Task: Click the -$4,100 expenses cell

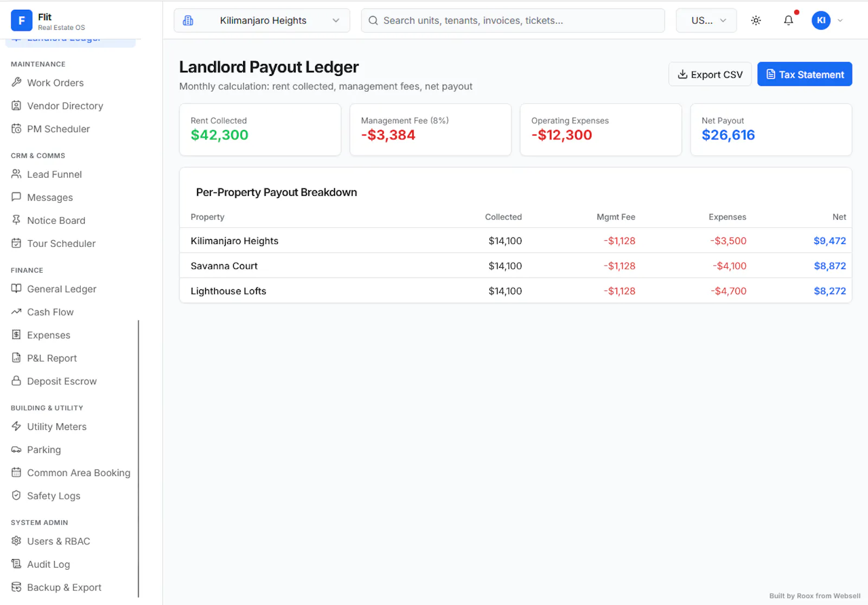Action: (729, 266)
